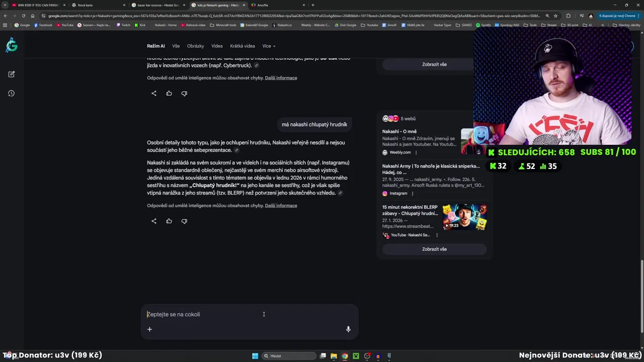This screenshot has height=362, width=644.
Task: Click the source link icon after 'skutečného vzhledu'
Action: 341,193
